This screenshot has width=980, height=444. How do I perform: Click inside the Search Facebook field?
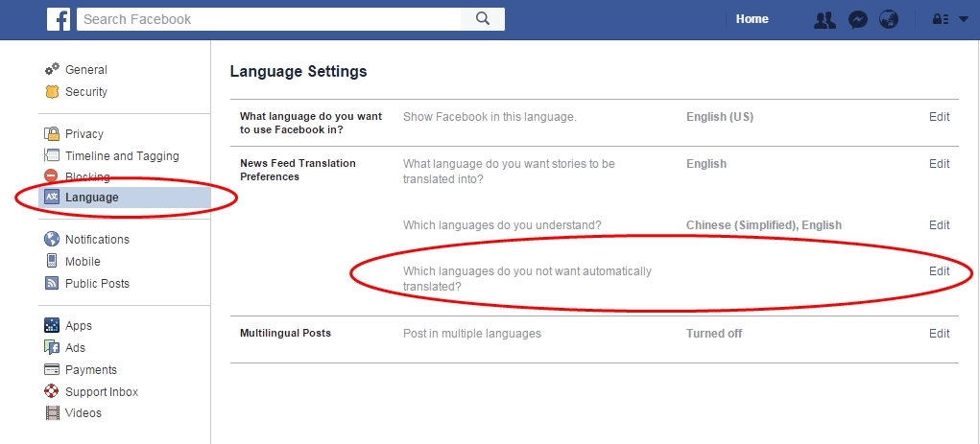(269, 19)
